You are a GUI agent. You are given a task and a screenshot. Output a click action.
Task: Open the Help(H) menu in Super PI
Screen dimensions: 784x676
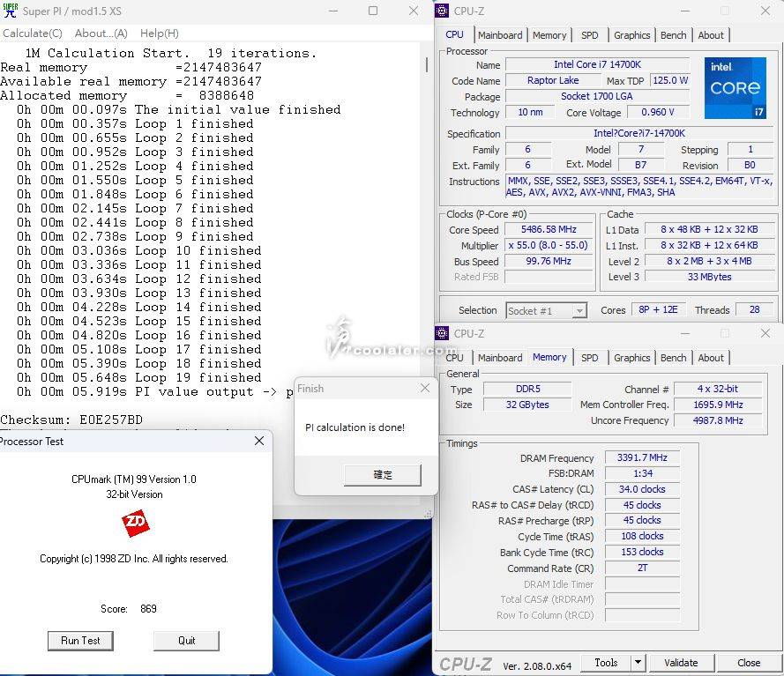159,33
